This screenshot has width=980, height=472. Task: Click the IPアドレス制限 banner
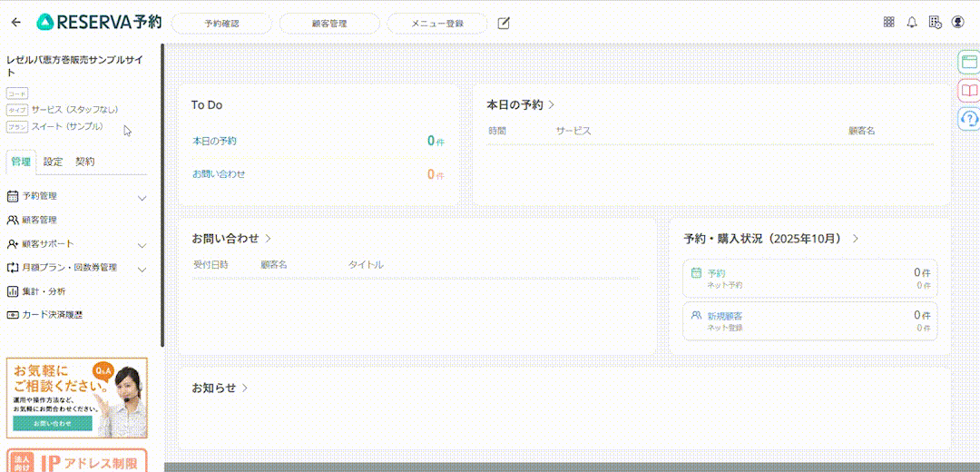[77, 460]
